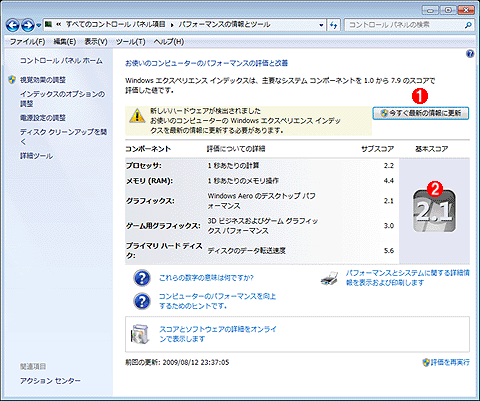The height and width of the screenshot is (401, 480).
Task: Open 視覚効果の調整 link
Action: pos(43,80)
